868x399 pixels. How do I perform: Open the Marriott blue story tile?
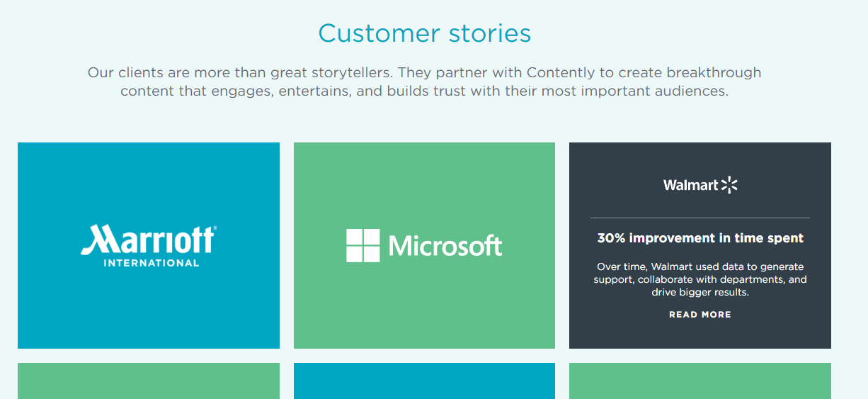[x=148, y=312]
